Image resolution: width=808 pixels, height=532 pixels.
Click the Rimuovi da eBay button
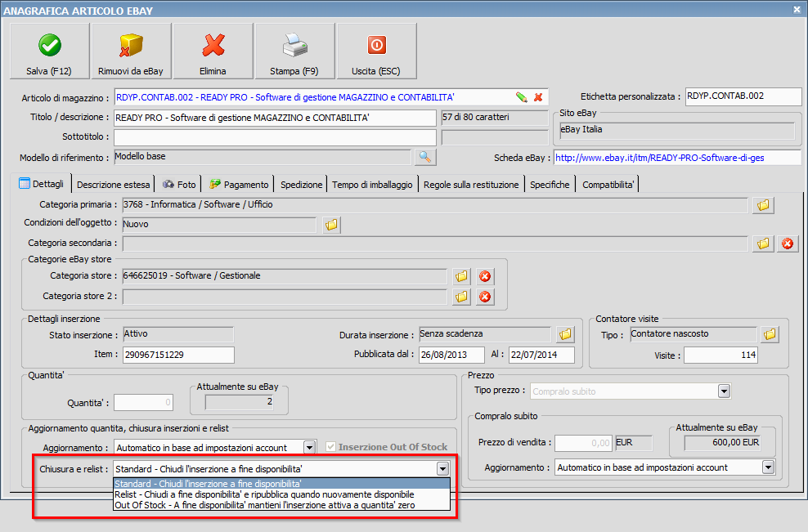pos(131,51)
